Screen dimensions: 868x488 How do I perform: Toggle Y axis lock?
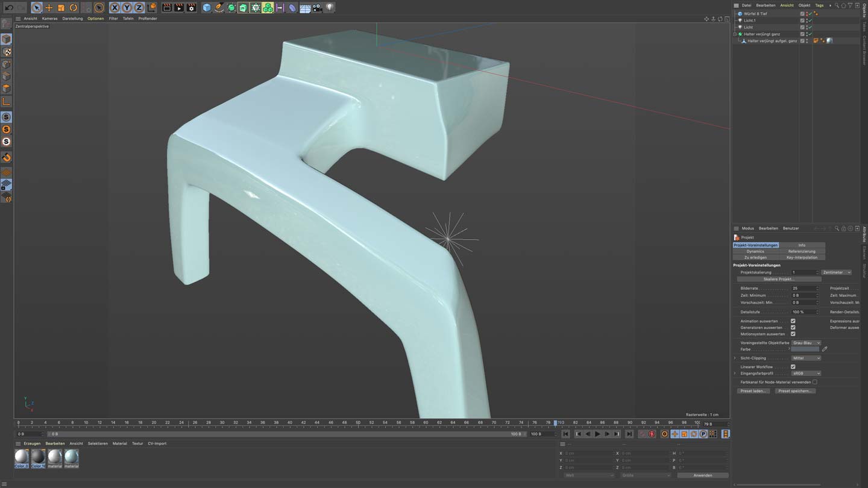127,8
